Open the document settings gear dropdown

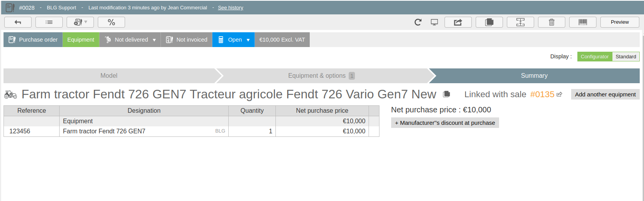point(80,22)
